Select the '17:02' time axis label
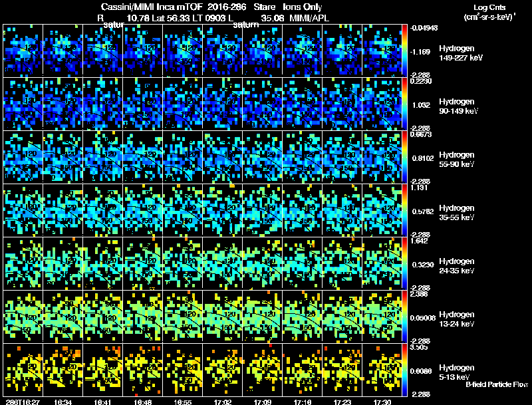The width and height of the screenshot is (532, 405). tap(223, 402)
